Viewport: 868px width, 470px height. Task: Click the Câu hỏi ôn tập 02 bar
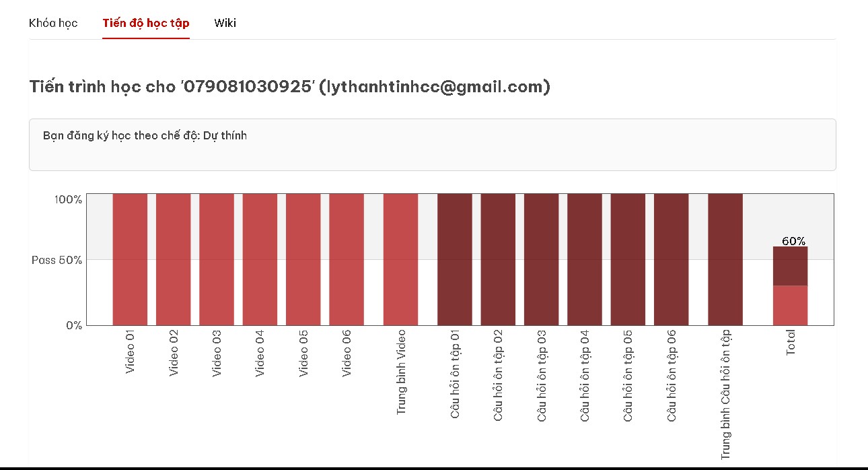click(x=498, y=259)
